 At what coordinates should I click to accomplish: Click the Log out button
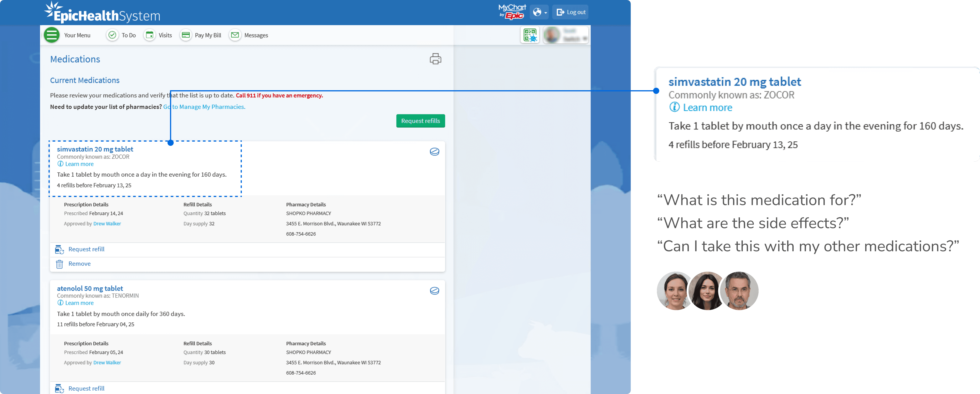(x=570, y=12)
